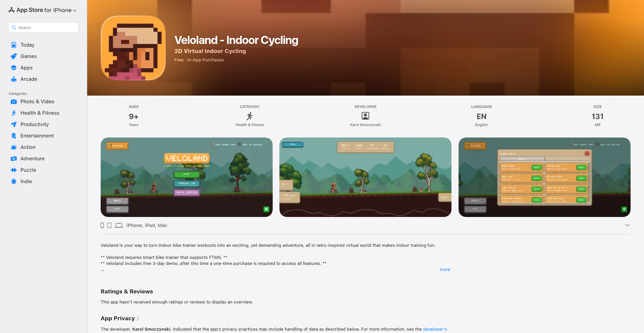Go to the Arcade joystick icon
Viewport: 644px width, 333px height.
click(x=14, y=79)
